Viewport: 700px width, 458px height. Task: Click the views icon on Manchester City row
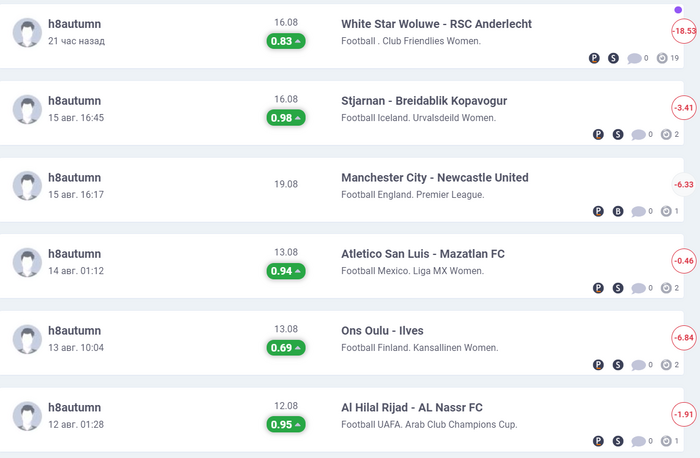pos(665,211)
